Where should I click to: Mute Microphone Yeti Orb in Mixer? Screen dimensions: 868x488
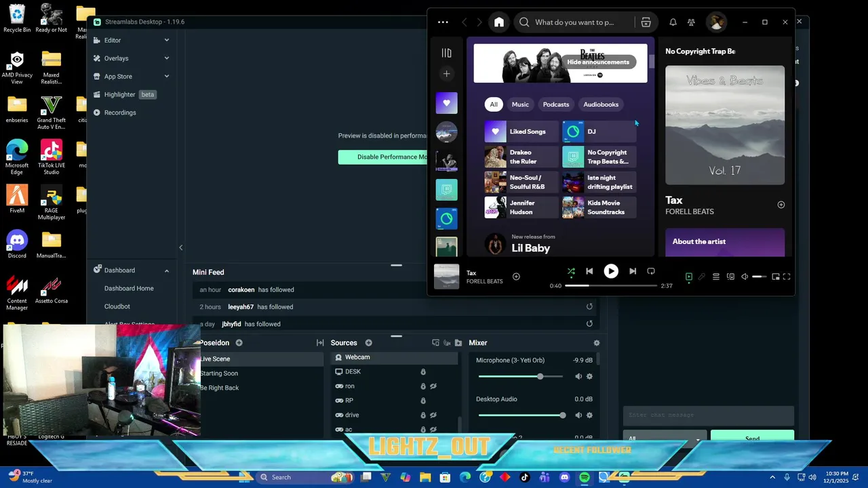578,376
